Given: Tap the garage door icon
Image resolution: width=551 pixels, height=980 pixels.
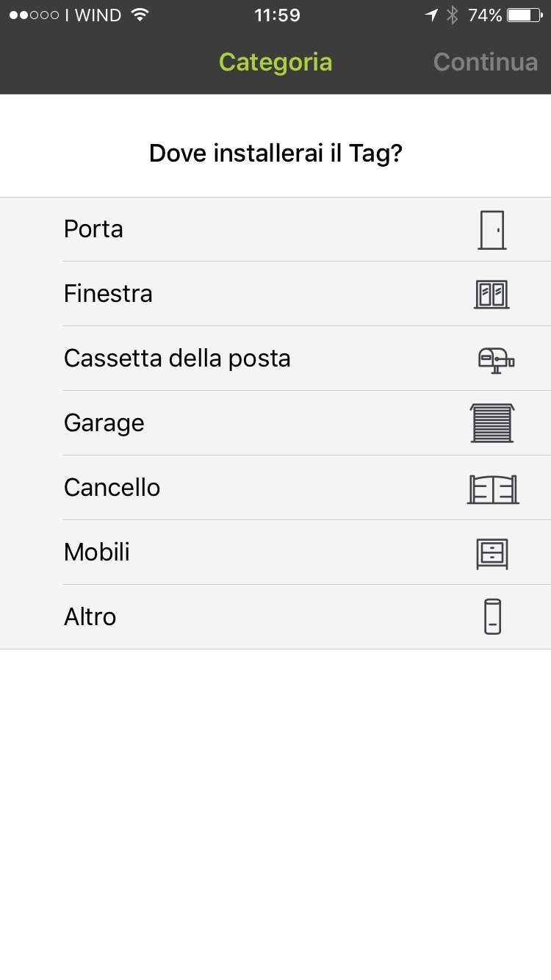Looking at the screenshot, I should coord(492,423).
